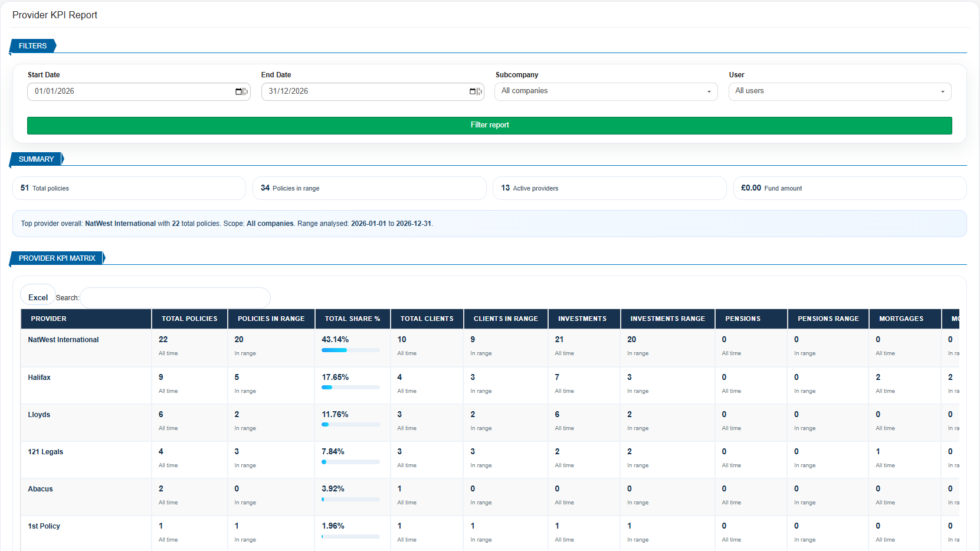Click the NatWest International share progress bar
Screen dimensions: 980x551
[350, 350]
